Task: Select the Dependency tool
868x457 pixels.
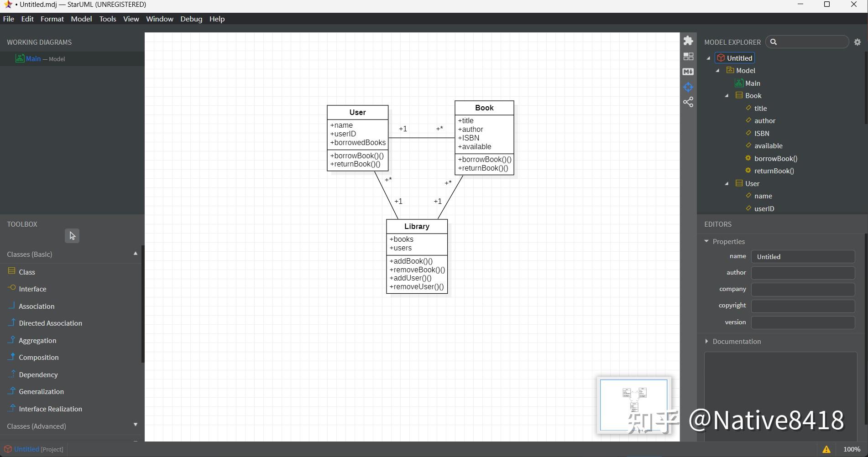Action: click(38, 374)
